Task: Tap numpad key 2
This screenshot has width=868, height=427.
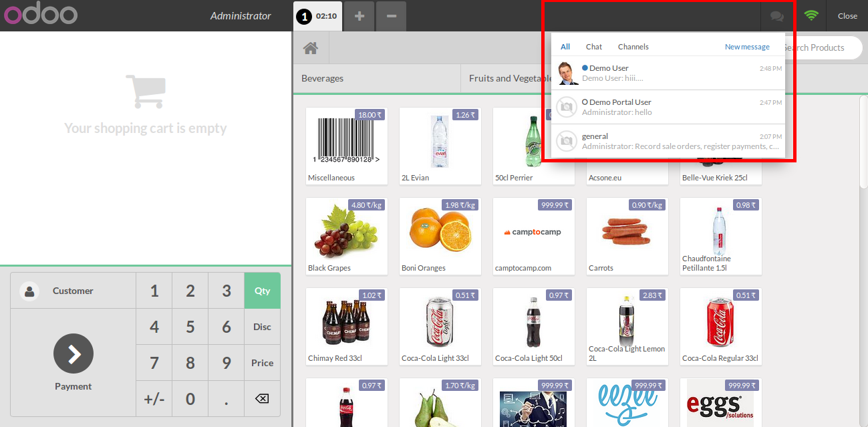Action: point(190,291)
